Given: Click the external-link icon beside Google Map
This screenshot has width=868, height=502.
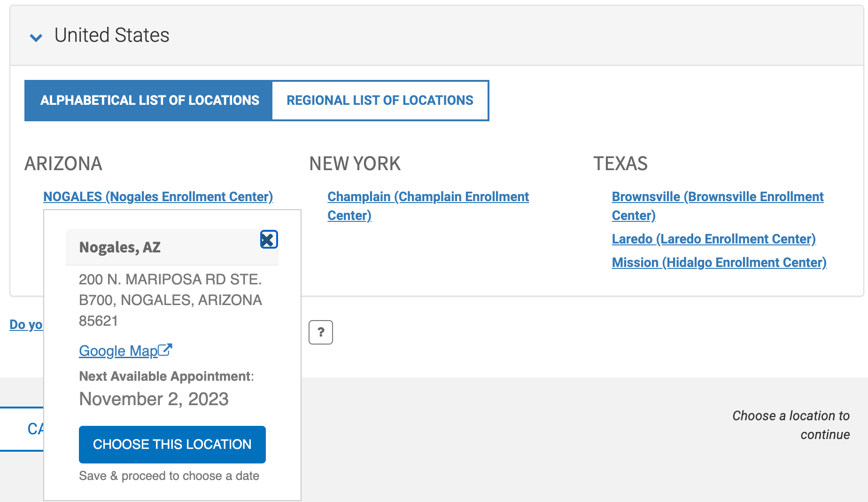Looking at the screenshot, I should coord(165,350).
